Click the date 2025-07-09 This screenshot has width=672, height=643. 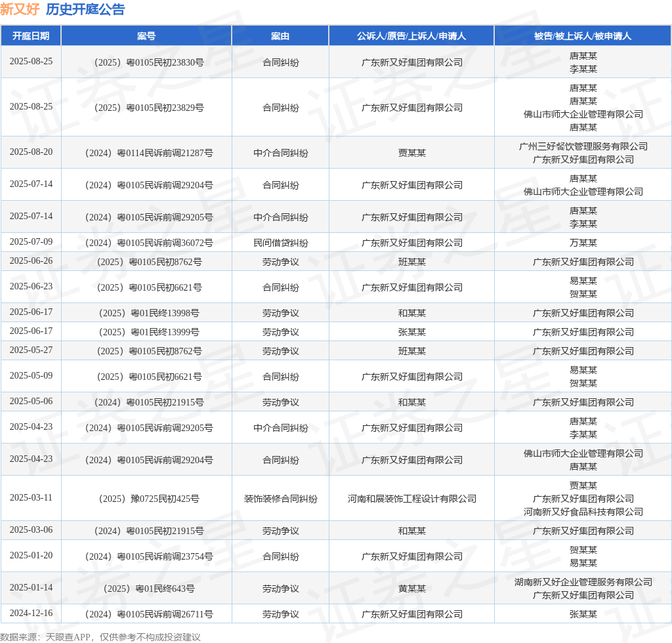coord(31,242)
